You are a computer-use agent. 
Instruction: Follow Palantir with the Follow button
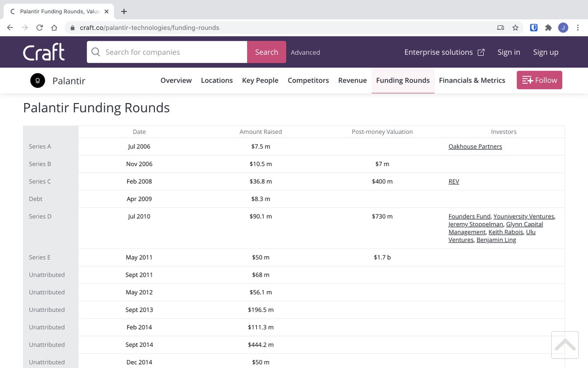click(x=539, y=80)
